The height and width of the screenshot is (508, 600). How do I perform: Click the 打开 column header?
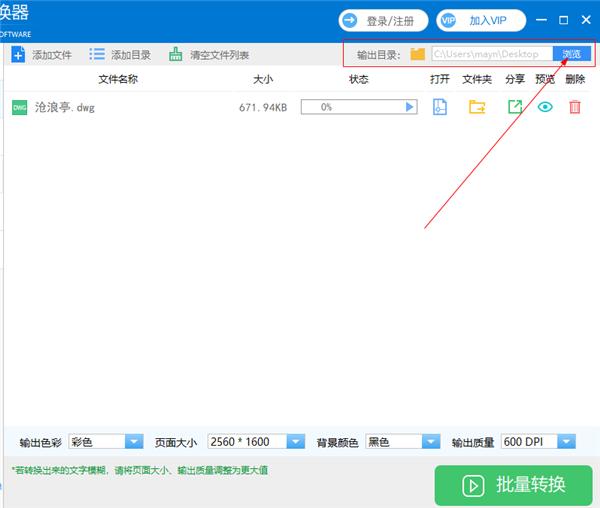click(x=440, y=79)
